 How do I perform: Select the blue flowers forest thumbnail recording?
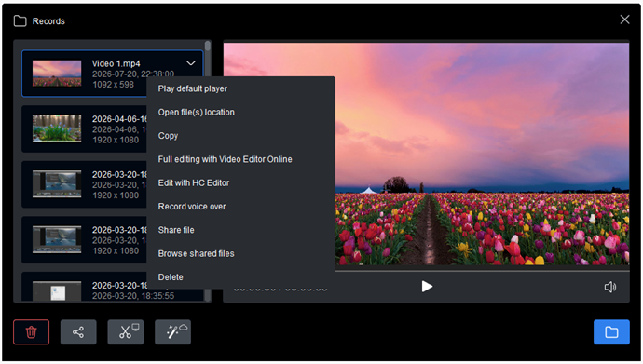(57, 128)
